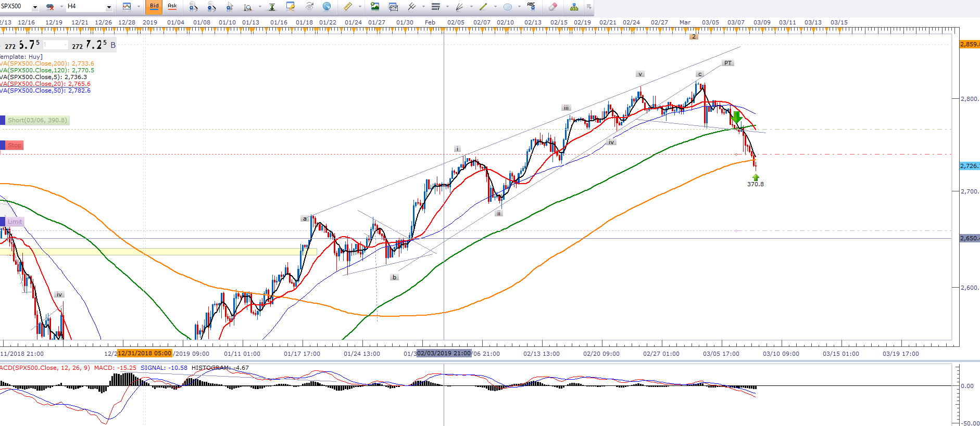Click the Short(03/06, 390.8) position label
Screen dimensions: 980x426
[x=37, y=120]
